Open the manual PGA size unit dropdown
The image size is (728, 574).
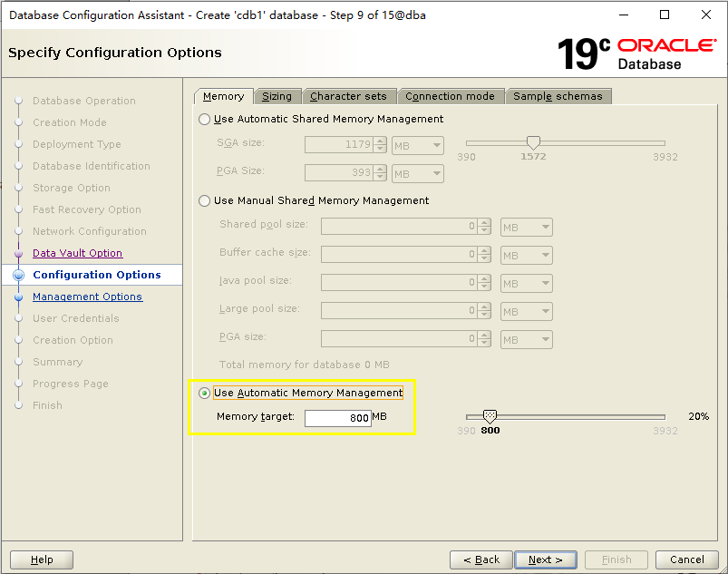527,339
